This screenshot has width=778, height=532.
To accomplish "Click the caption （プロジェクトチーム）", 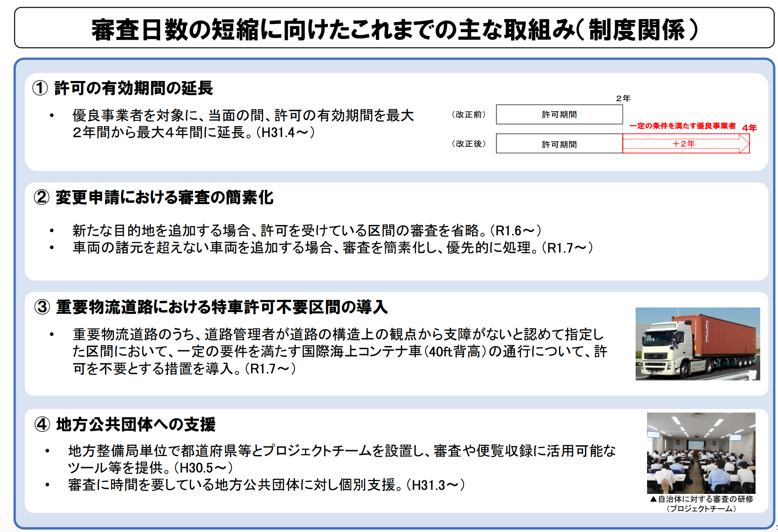I will click(x=701, y=508).
